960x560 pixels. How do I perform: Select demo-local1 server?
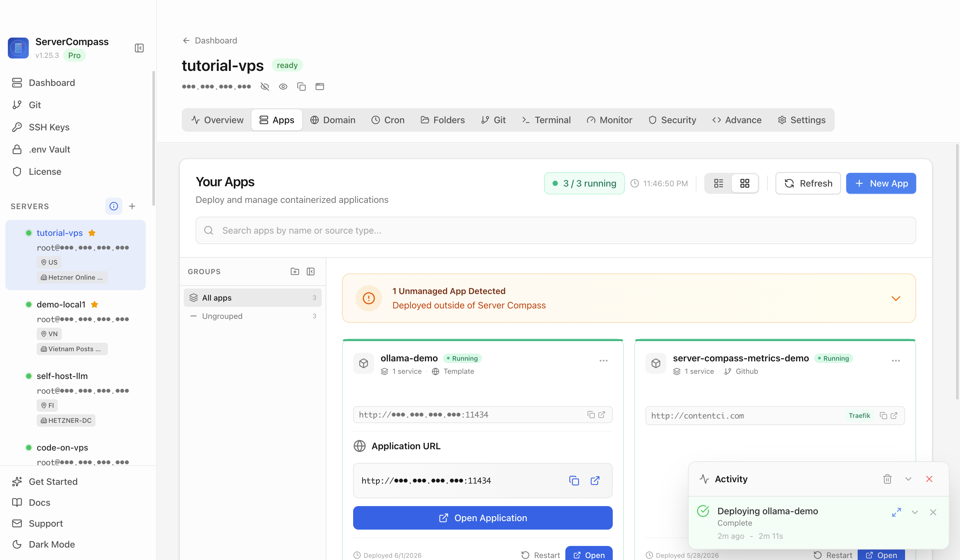point(76,326)
